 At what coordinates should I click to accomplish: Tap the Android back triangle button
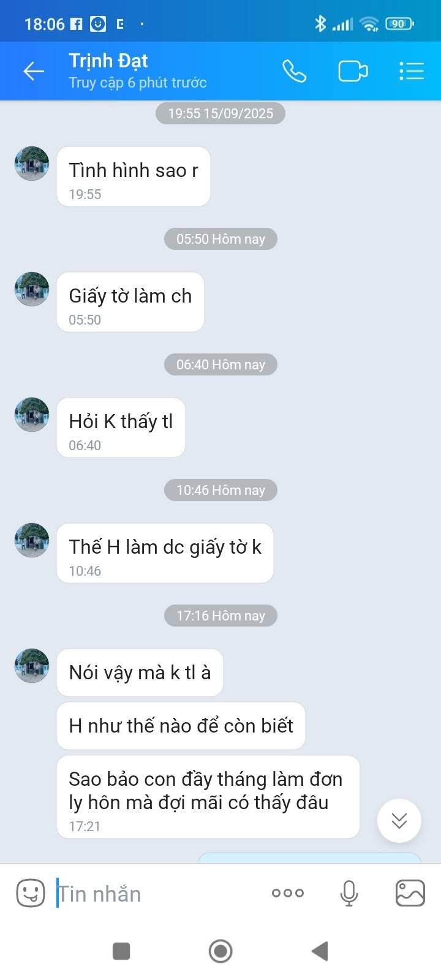(x=320, y=951)
